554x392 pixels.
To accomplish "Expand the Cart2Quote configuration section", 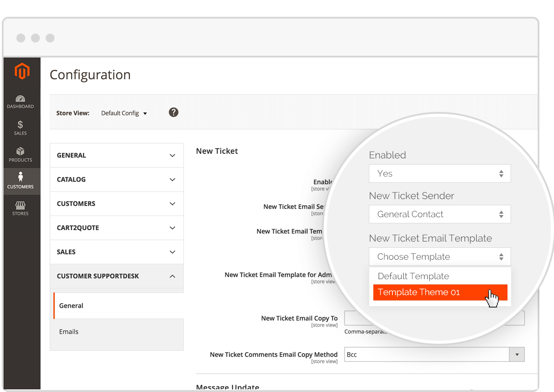I will [x=116, y=228].
